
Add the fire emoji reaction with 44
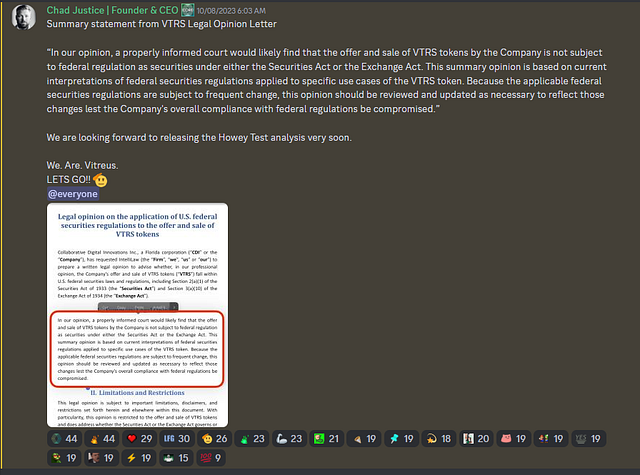(x=102, y=439)
